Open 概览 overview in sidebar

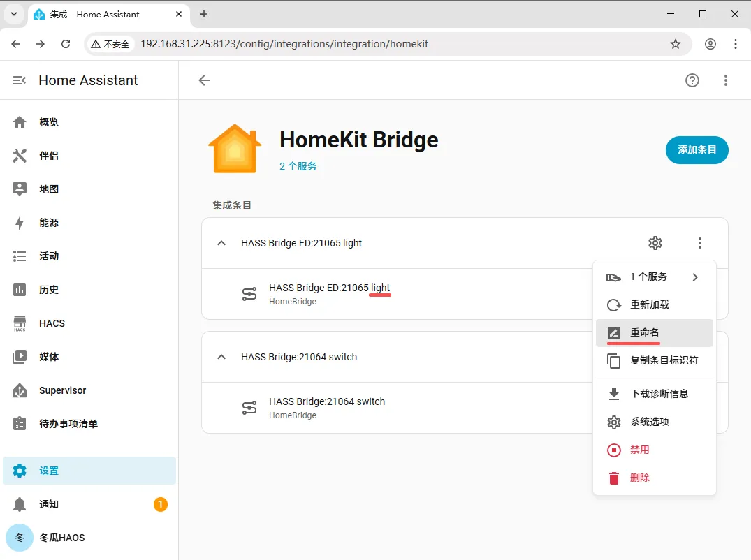point(89,122)
